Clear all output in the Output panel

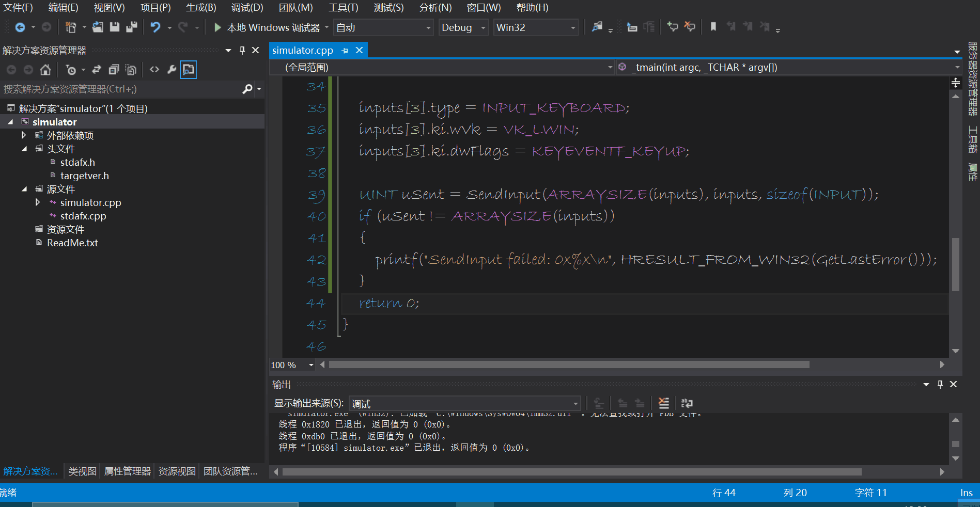point(664,403)
